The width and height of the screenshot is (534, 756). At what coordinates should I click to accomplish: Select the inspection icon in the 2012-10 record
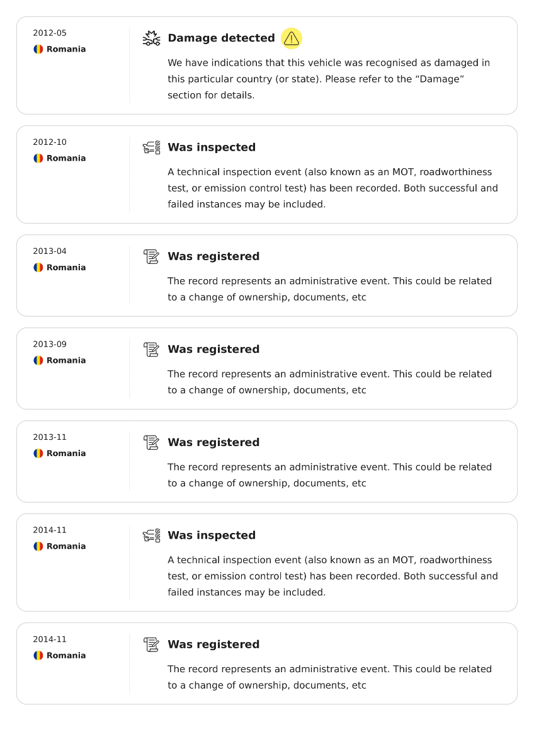[151, 147]
